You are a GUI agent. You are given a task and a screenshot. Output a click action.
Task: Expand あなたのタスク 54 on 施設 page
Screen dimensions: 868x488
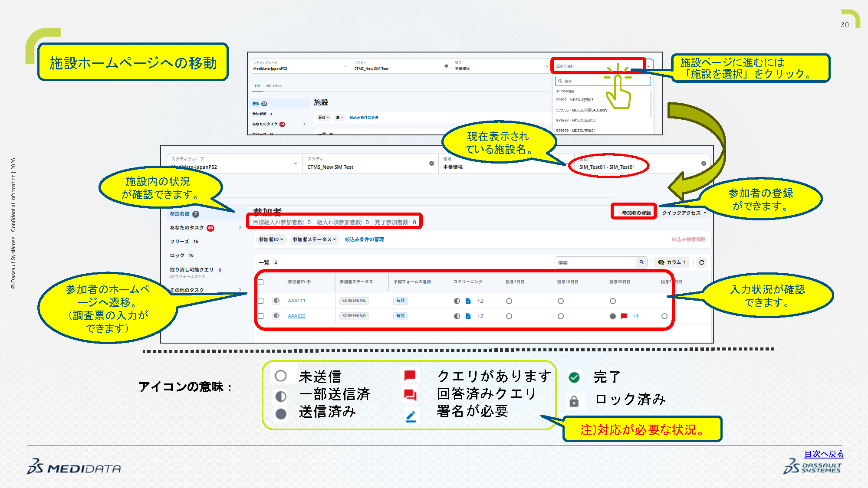tap(304, 124)
